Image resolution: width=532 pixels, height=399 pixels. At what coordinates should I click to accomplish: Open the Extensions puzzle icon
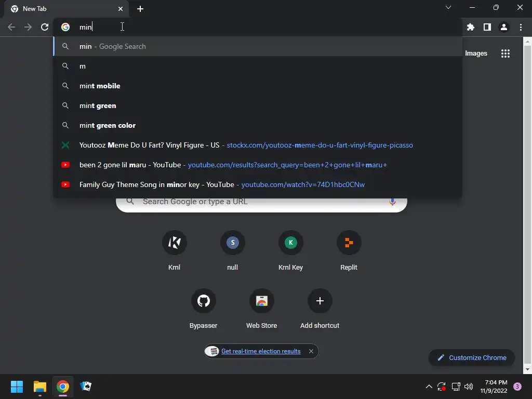[471, 27]
